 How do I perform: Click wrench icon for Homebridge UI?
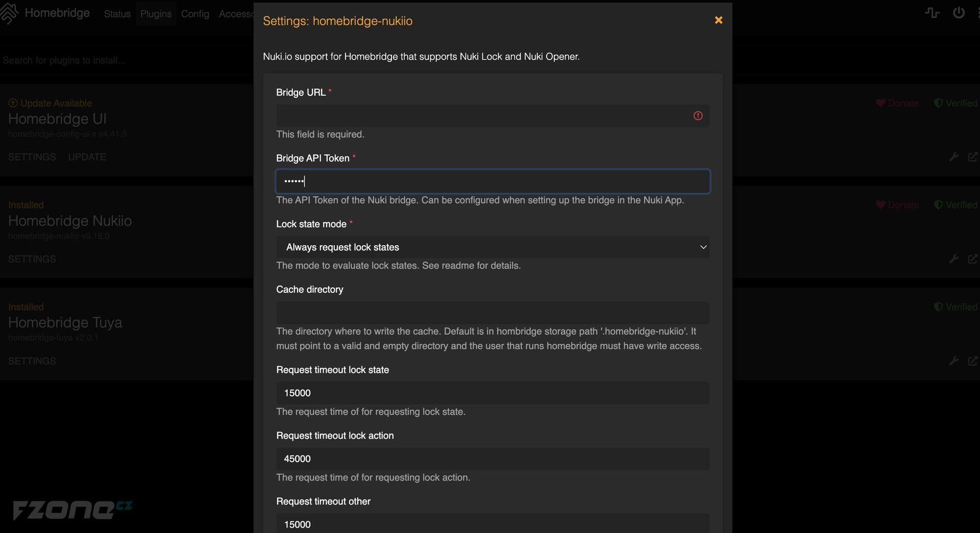point(953,157)
